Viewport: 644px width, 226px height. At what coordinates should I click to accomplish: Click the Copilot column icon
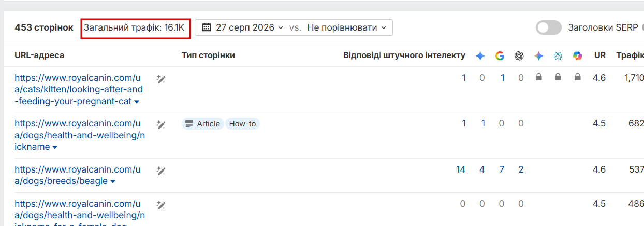pyautogui.click(x=578, y=56)
